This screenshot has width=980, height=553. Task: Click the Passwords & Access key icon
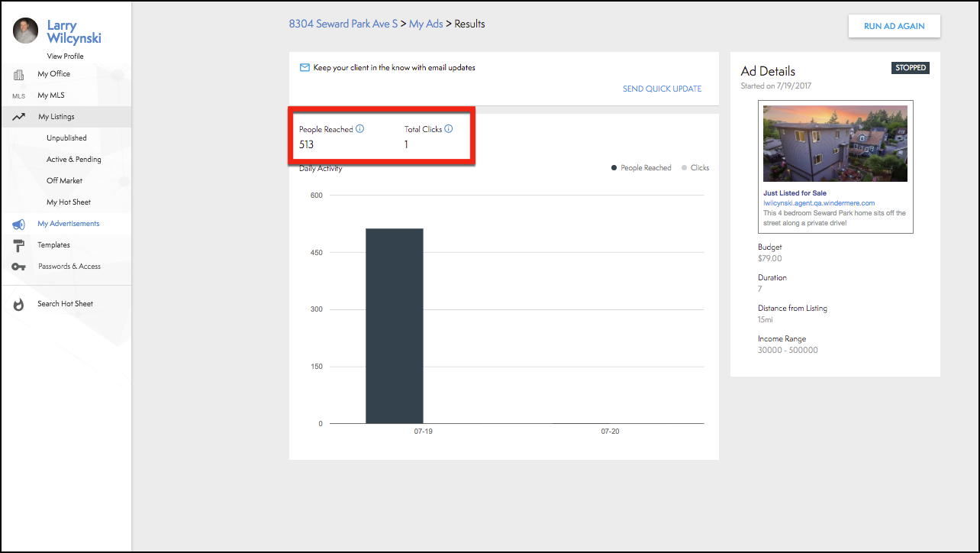click(x=18, y=267)
